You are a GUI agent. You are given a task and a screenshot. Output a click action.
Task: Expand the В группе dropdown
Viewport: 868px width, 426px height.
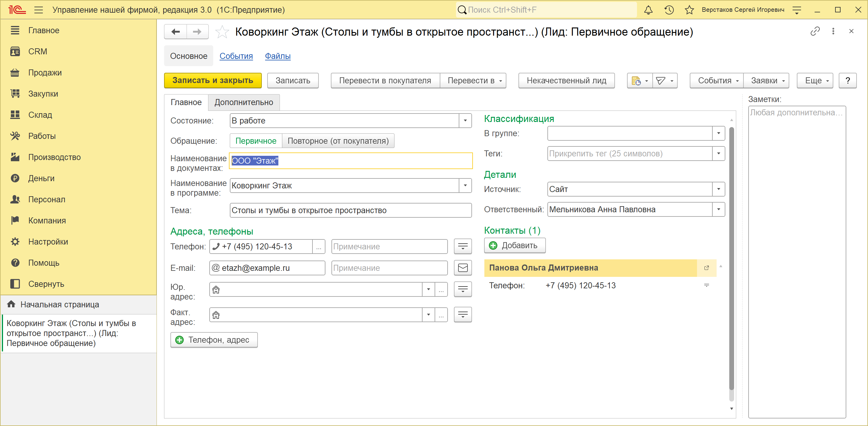pos(718,133)
